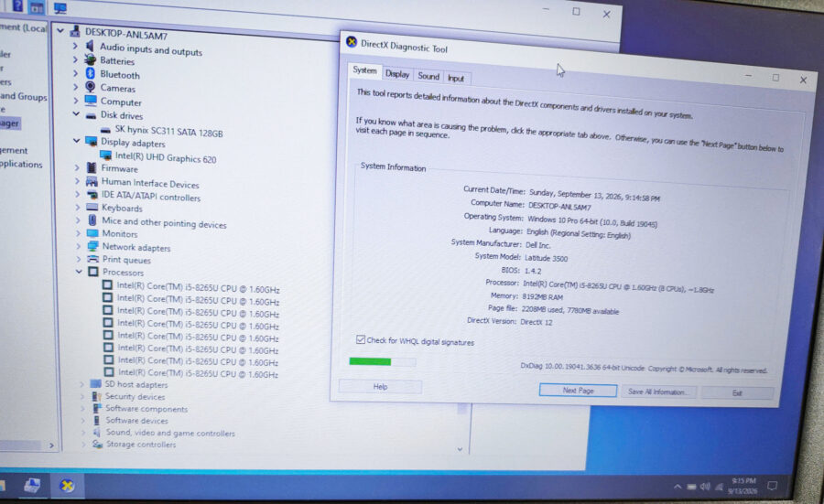
Task: Click the Human Interface Devices icon
Action: point(92,182)
